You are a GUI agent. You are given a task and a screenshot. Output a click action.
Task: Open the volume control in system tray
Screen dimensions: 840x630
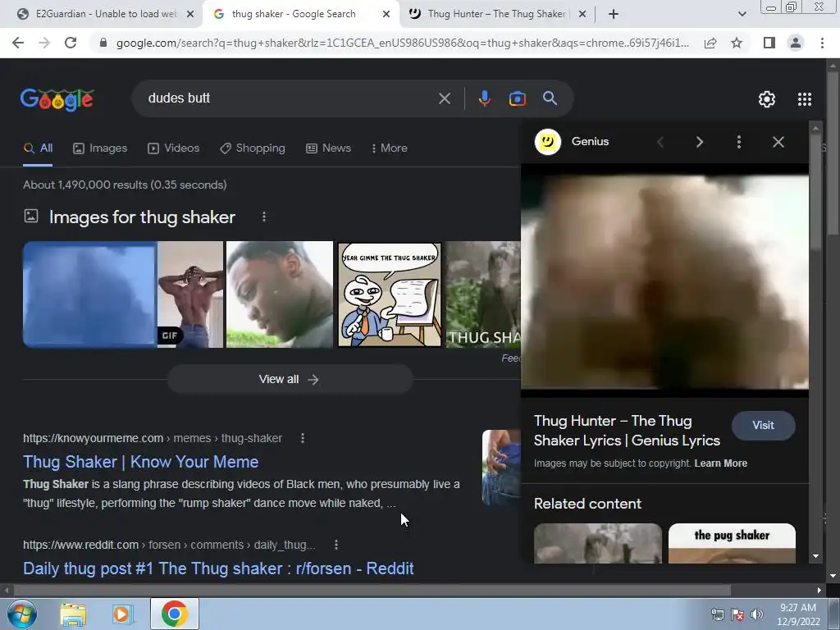[x=757, y=614]
